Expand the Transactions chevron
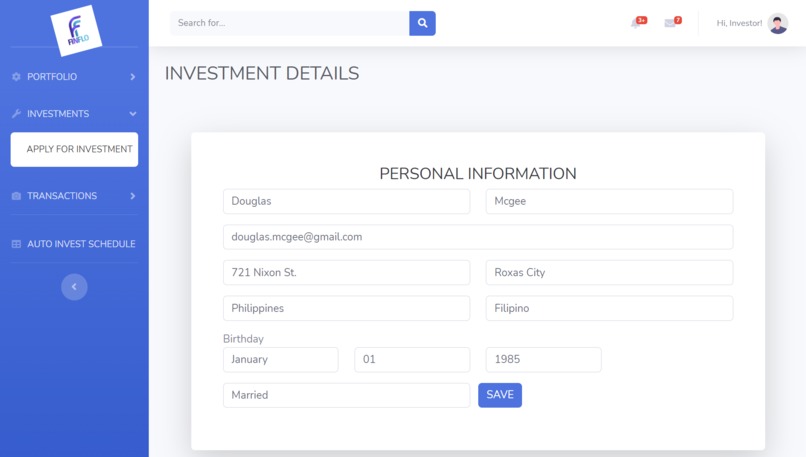This screenshot has width=806, height=457. click(x=133, y=196)
